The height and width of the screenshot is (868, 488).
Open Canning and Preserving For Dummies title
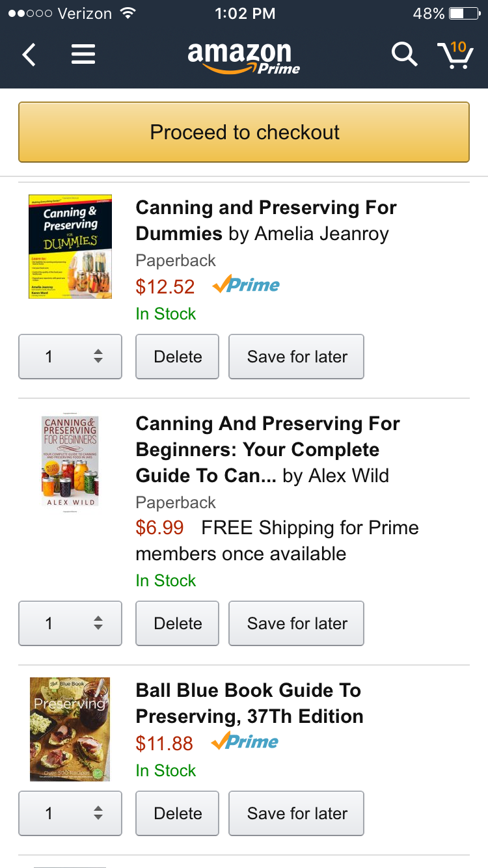tap(265, 221)
